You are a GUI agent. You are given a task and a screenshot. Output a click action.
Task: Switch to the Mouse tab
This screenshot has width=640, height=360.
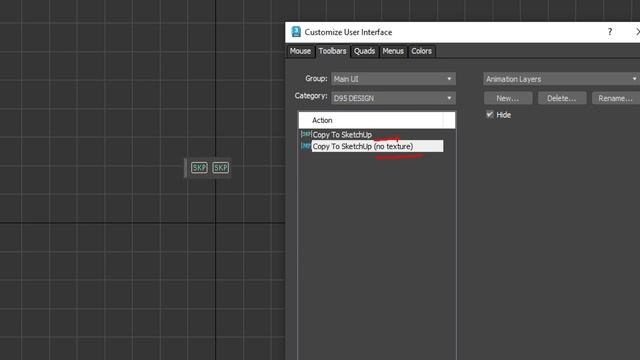[300, 51]
